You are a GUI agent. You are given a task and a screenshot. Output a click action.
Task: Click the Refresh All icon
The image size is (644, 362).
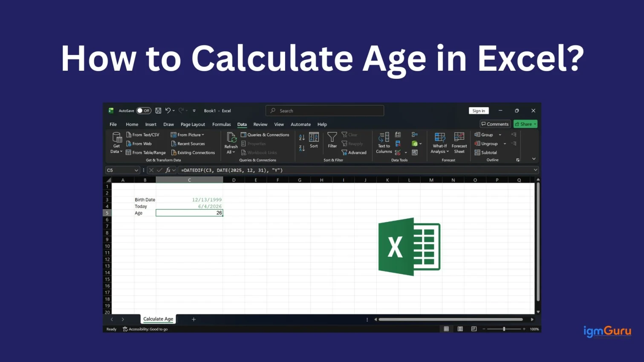pyautogui.click(x=231, y=138)
